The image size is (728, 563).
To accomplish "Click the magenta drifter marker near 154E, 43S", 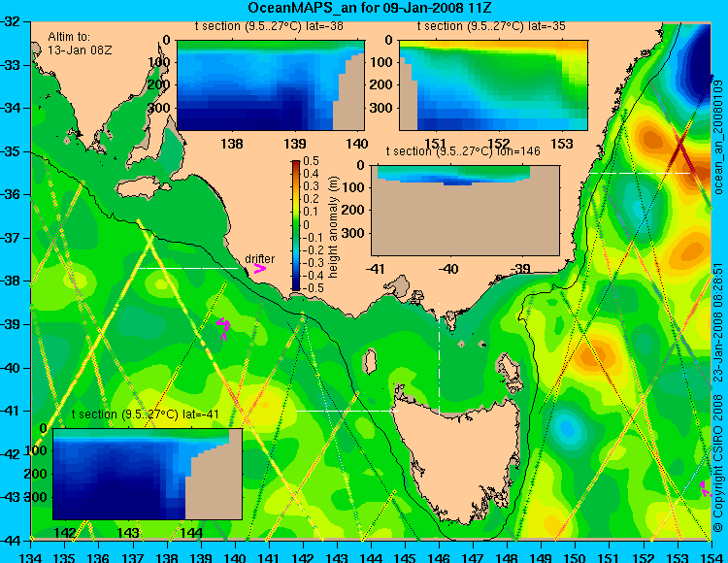I will pos(706,488).
